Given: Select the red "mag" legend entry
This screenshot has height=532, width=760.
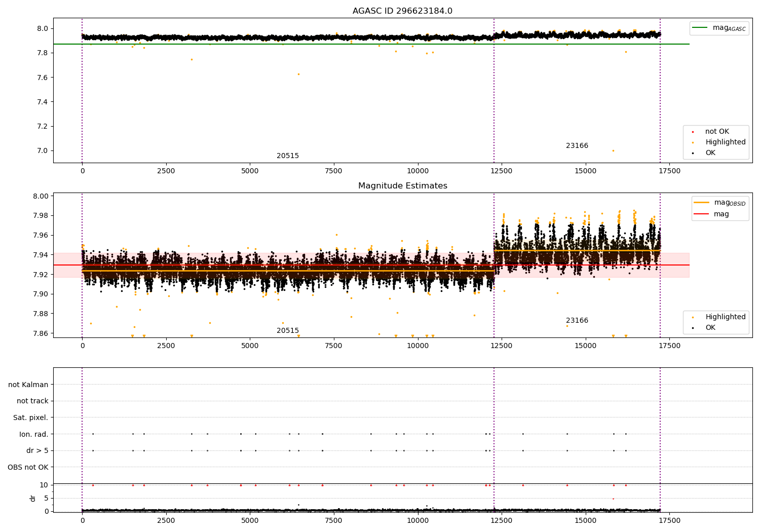Looking at the screenshot, I should click(721, 214).
